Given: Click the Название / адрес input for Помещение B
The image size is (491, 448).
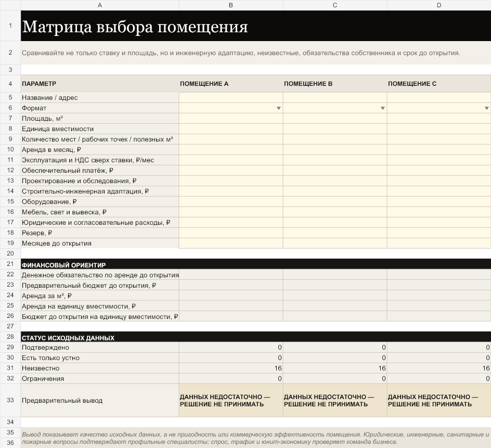Looking at the screenshot, I should pyautogui.click(x=335, y=98).
